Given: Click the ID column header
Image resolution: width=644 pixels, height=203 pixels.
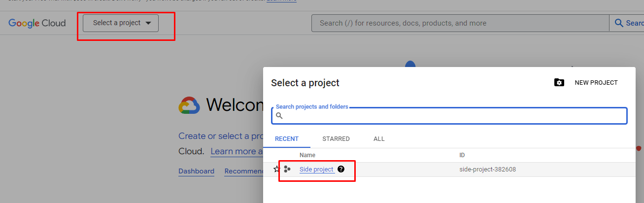Looking at the screenshot, I should coord(462,155).
